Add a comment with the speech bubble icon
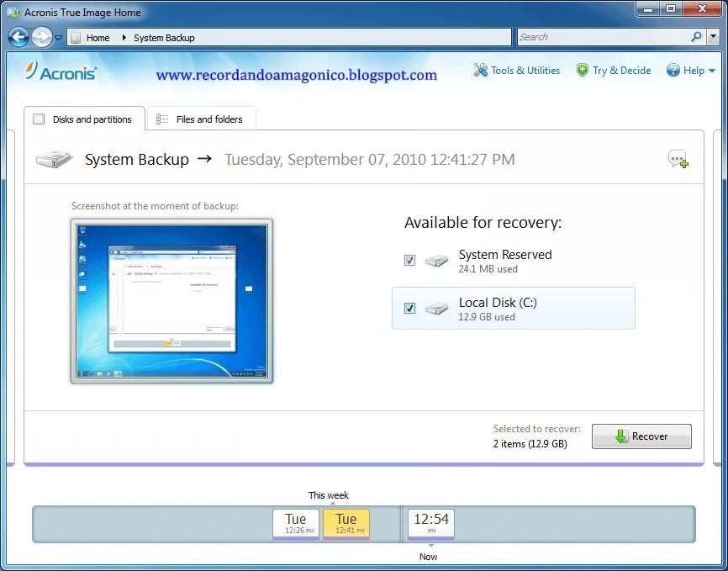 click(678, 159)
